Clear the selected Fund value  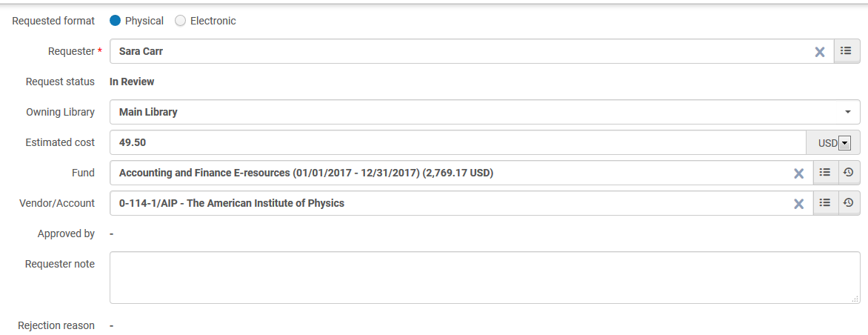[799, 173]
